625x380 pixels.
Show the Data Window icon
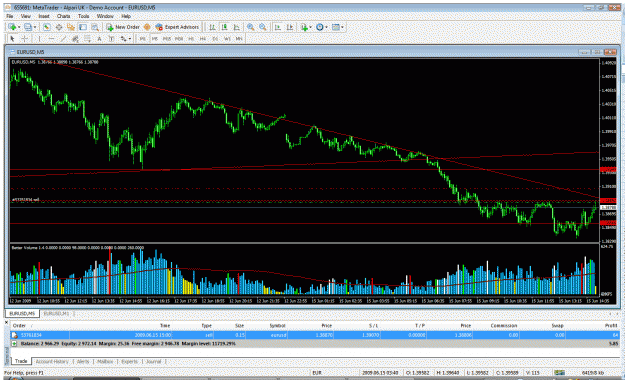(59, 27)
